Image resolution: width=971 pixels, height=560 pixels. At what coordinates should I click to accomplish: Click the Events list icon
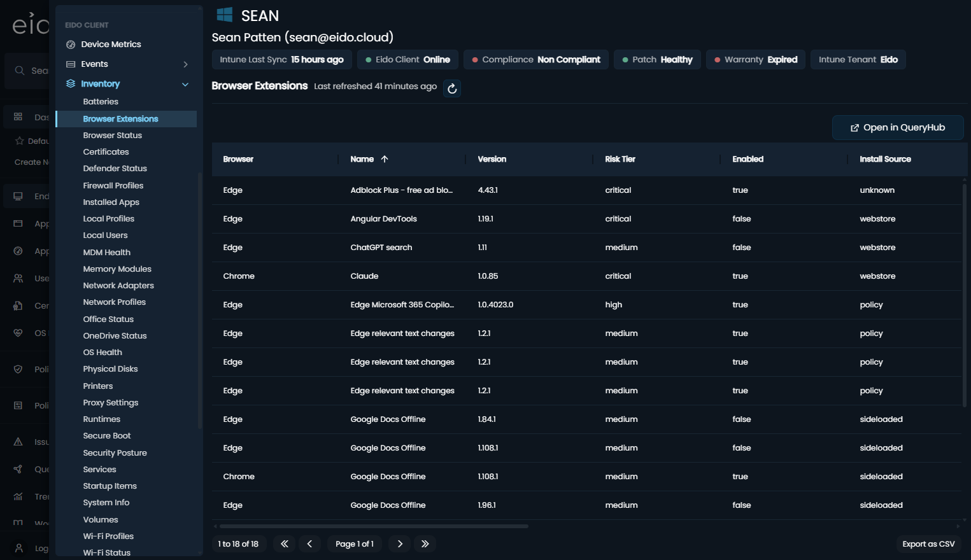[x=71, y=64]
